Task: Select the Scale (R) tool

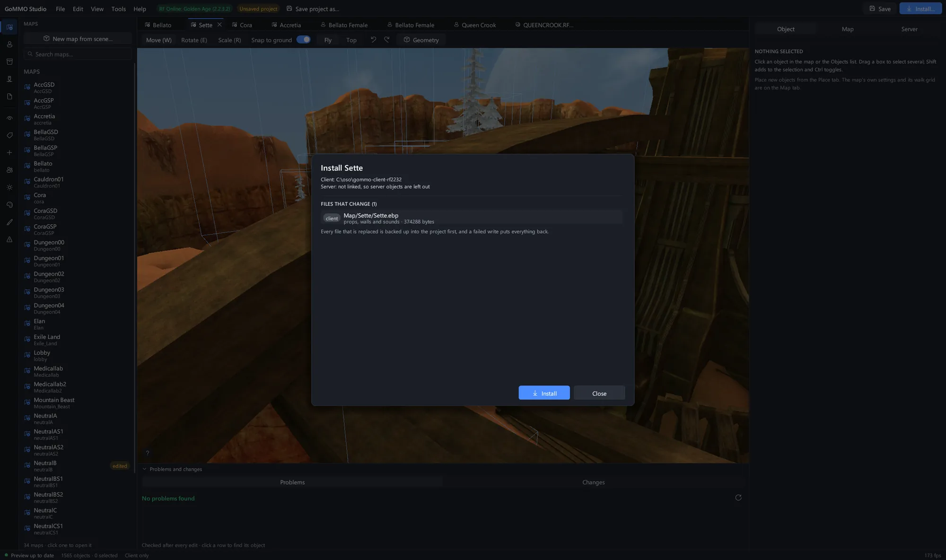Action: click(229, 40)
